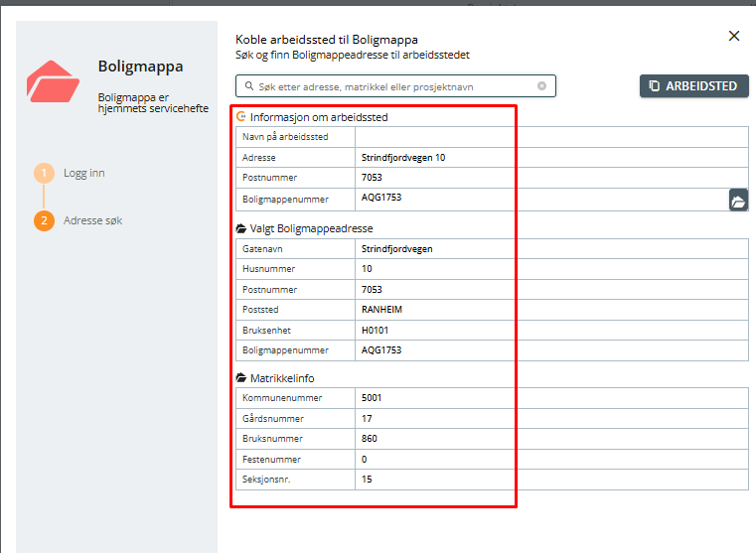This screenshot has height=553, width=756.
Task: Open folder icon beside Boligmappenummer row
Action: [738, 201]
